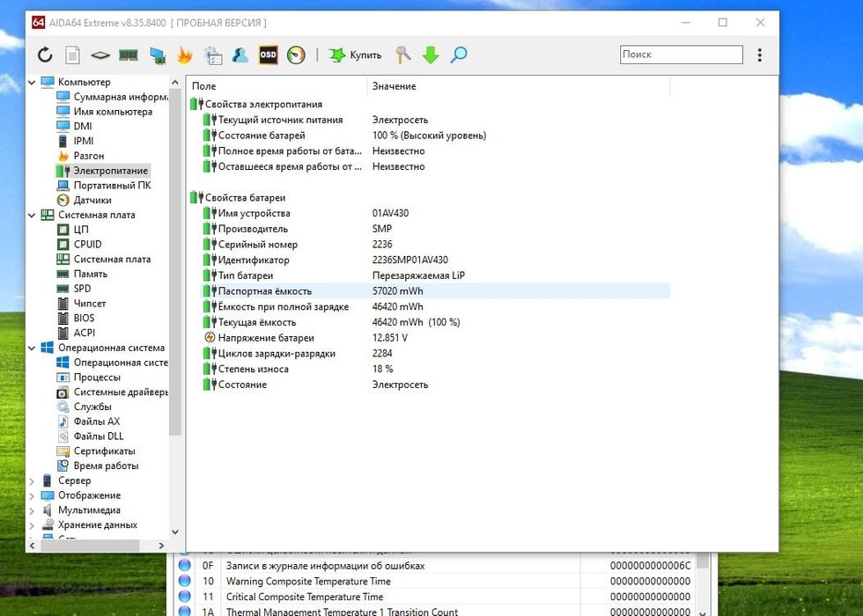Expand the Сервер tree node
This screenshot has height=616, width=863.
coord(32,481)
